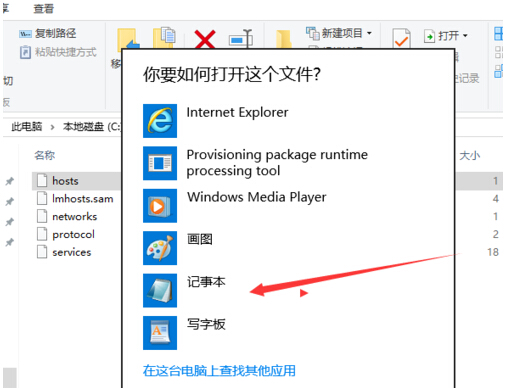
Task: Click the rename icon in Explorer ribbon
Action: 241,39
